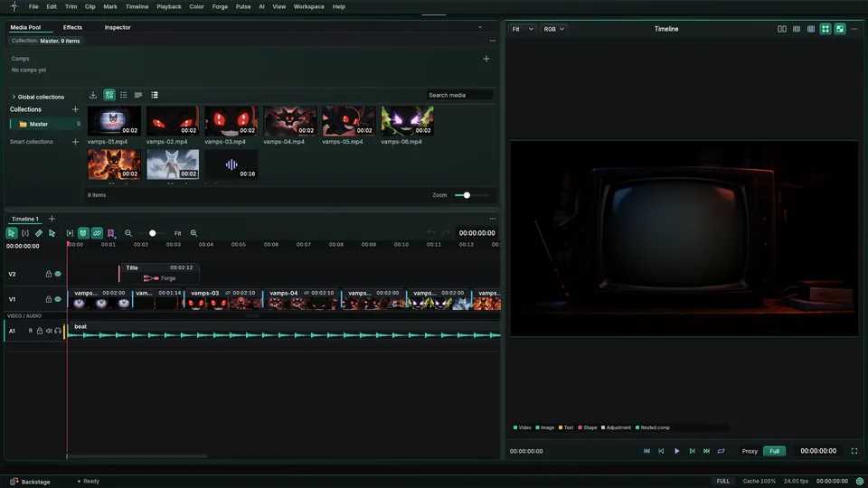The image size is (868, 488).
Task: Toggle timeline snapping magnet
Action: coord(83,233)
